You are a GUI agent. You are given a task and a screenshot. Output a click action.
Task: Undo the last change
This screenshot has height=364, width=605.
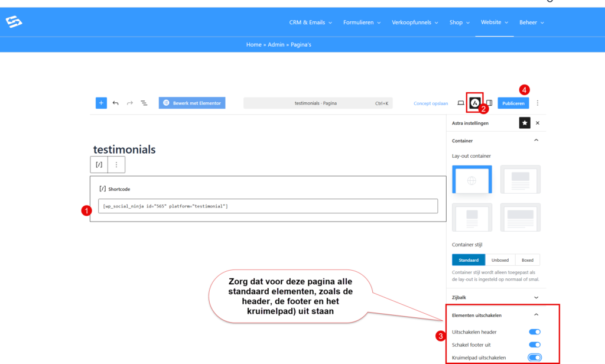(115, 103)
